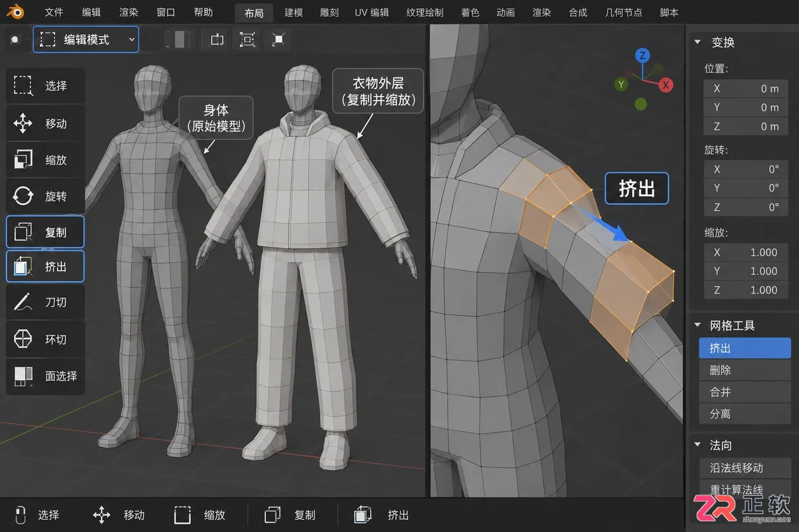Click the 旋转 Z value field

745,207
